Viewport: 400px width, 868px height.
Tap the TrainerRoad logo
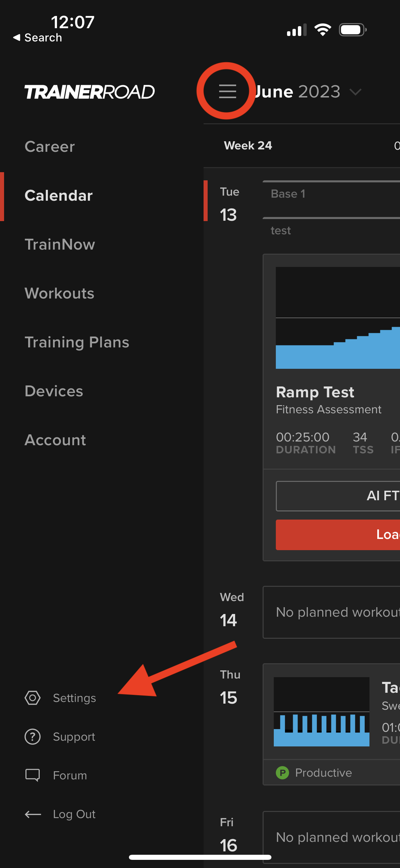pyautogui.click(x=90, y=92)
